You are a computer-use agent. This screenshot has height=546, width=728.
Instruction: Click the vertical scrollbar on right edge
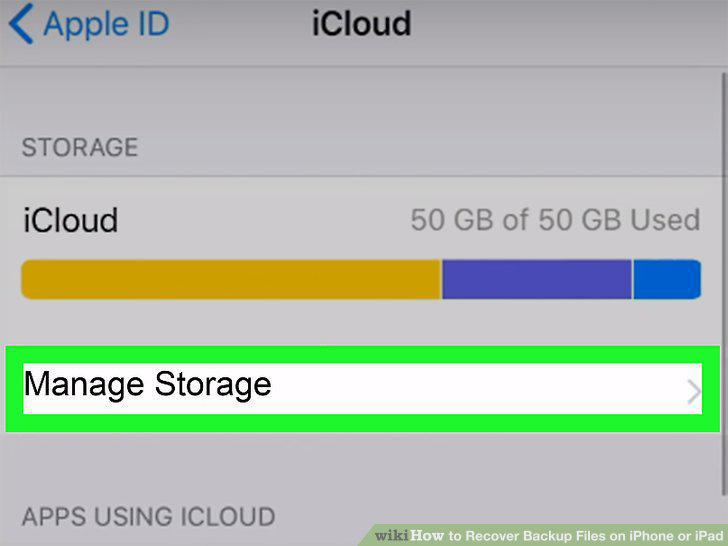(x=724, y=284)
